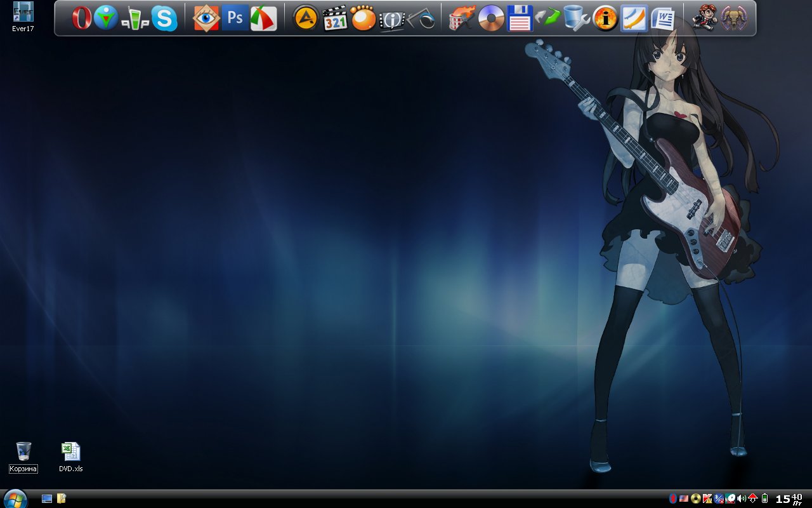The width and height of the screenshot is (812, 508).
Task: Open the green drink glass dock icon
Action: (x=134, y=18)
